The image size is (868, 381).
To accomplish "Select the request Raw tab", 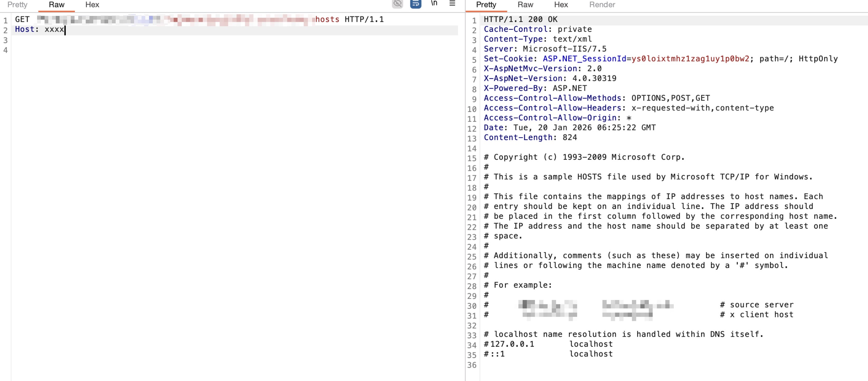I will coord(56,5).
